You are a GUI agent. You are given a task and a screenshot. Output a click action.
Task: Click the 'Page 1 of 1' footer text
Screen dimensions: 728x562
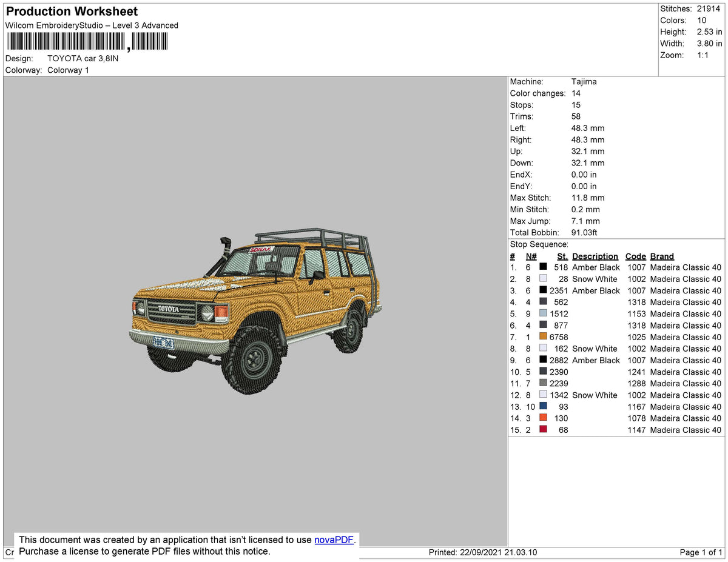701,552
